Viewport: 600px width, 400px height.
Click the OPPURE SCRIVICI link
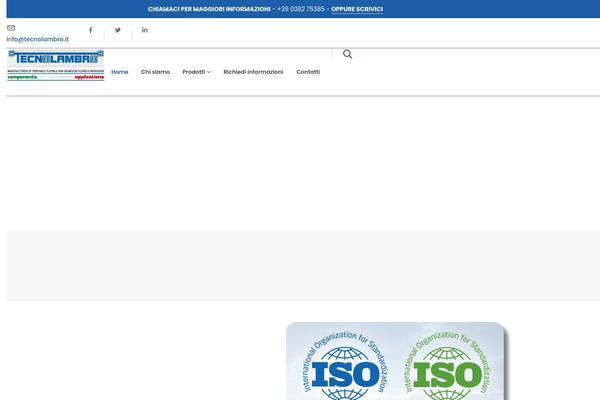[x=357, y=9]
